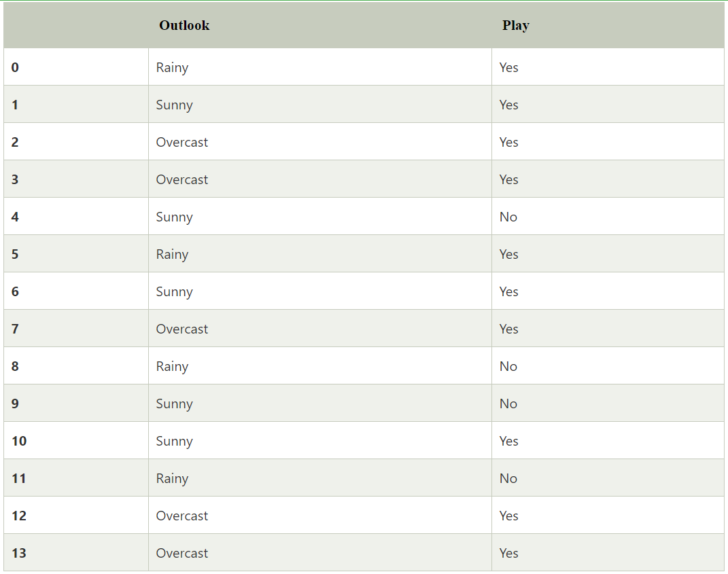Viewport: 728px width, 574px height.
Task: Click Rainy in row 11
Action: click(172, 478)
